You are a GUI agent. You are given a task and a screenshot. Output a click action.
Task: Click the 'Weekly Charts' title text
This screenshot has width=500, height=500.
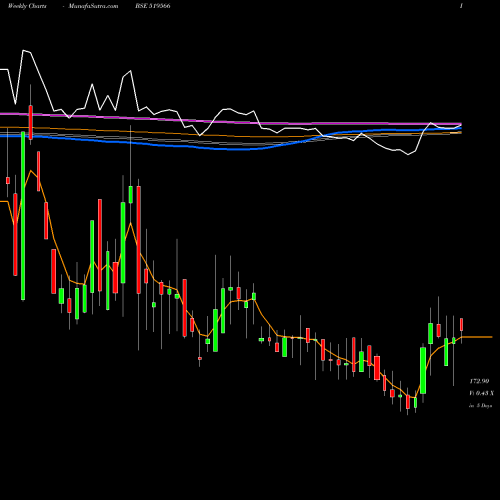(x=27, y=6)
